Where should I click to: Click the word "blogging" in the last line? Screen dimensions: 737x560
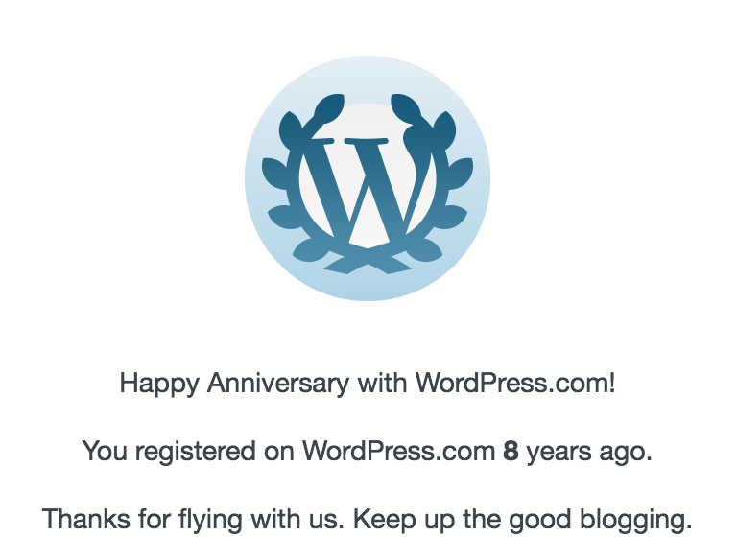[636, 520]
